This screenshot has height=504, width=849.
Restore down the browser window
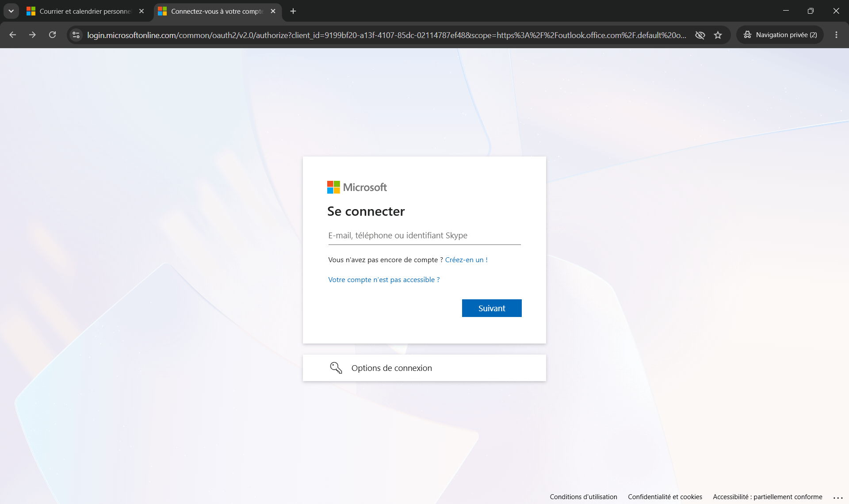click(811, 11)
